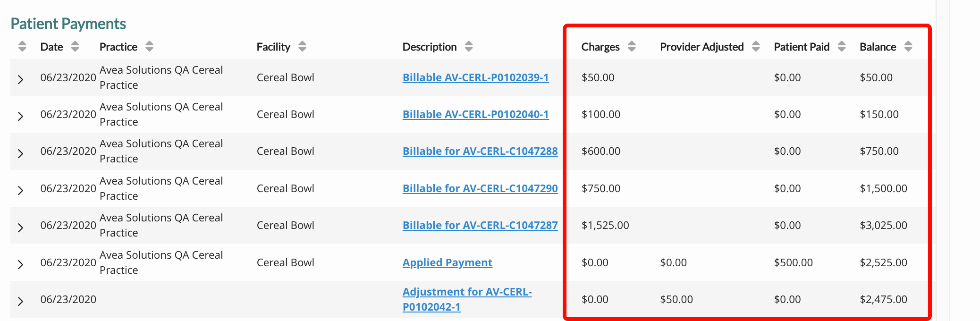The height and width of the screenshot is (321, 980).
Task: Sort by Practice column sort icon
Action: [150, 46]
